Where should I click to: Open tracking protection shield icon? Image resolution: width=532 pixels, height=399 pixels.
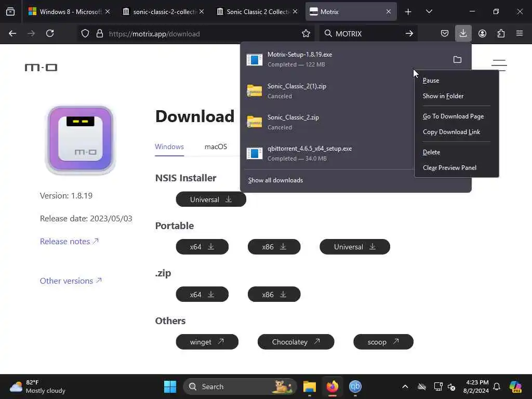tap(85, 34)
